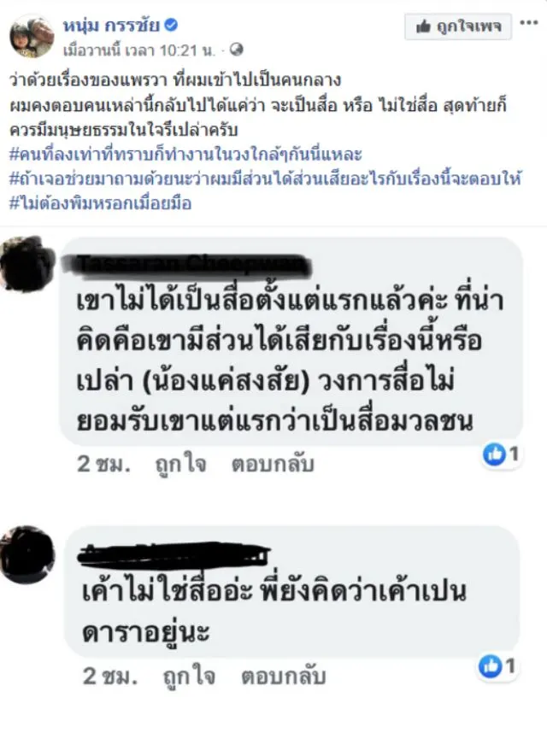Like the first comment with ถูกใจ
This screenshot has width=547, height=756.
tap(181, 464)
